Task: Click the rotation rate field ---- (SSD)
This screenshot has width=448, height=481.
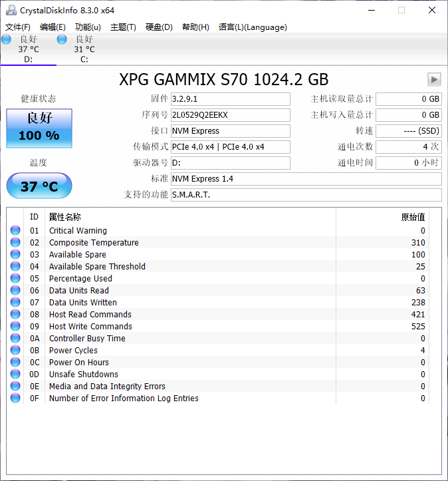Action: point(409,131)
